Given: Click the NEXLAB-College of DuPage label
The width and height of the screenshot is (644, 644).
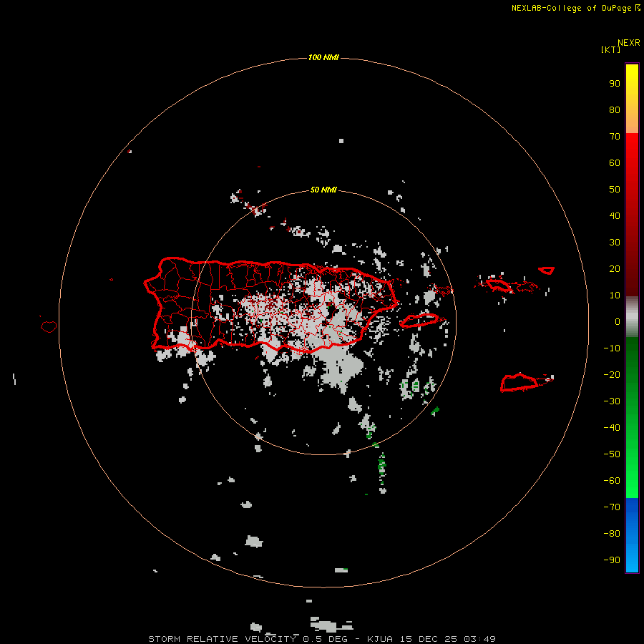Looking at the screenshot, I should coord(573,8).
